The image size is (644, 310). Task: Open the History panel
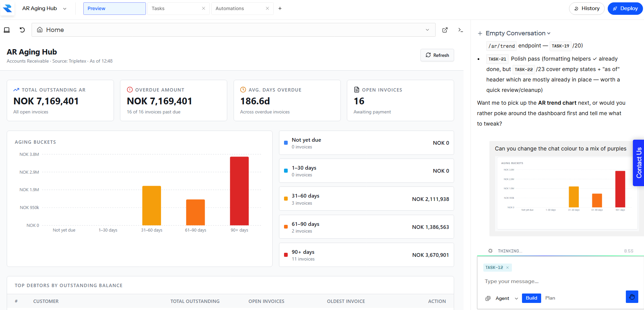(587, 8)
